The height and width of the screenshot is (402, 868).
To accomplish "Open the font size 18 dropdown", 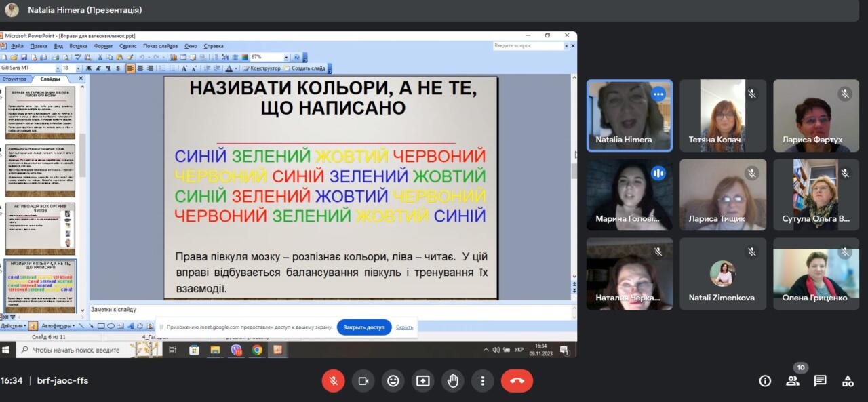I will 79,68.
